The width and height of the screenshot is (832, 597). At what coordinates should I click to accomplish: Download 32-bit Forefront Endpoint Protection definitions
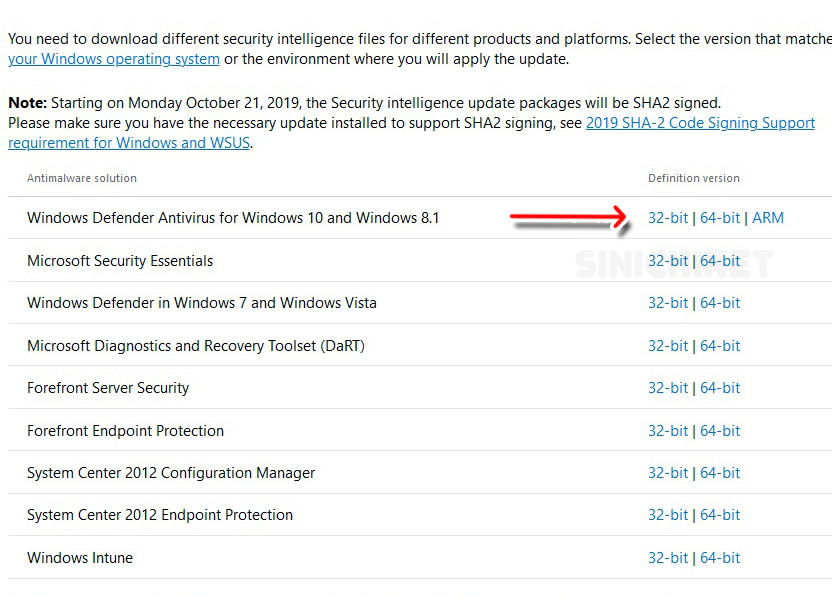click(x=668, y=430)
